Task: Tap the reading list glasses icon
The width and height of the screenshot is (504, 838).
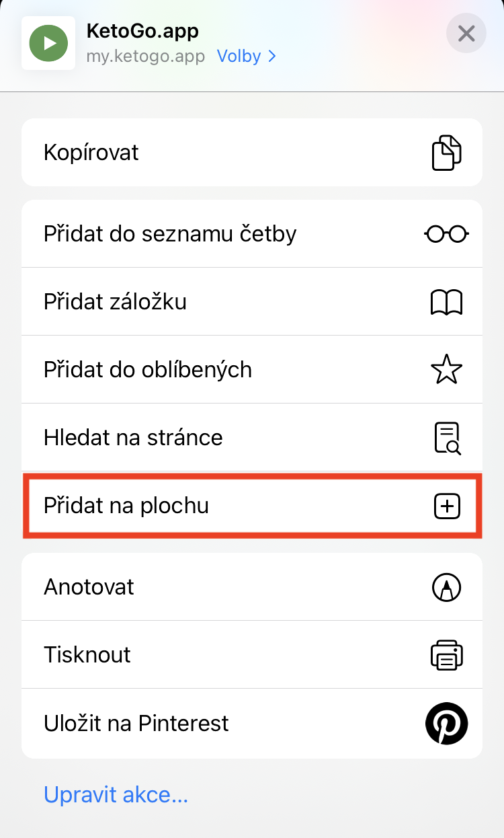Action: 446,234
